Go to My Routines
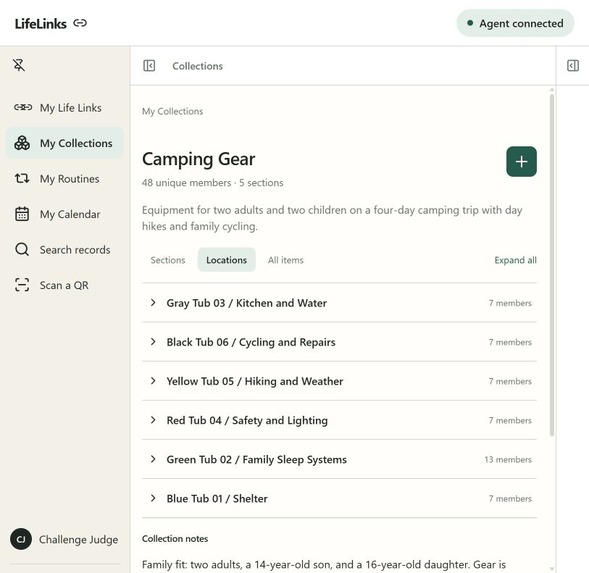 65,178
